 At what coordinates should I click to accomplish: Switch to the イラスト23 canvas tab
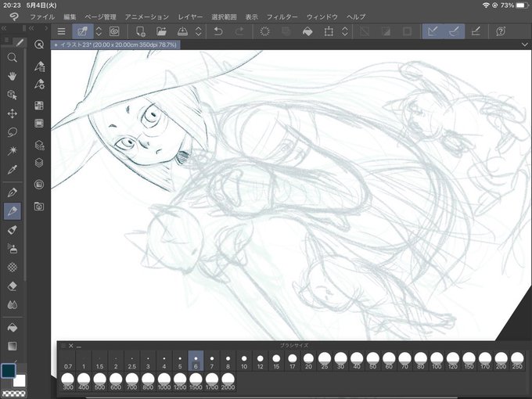pos(115,45)
